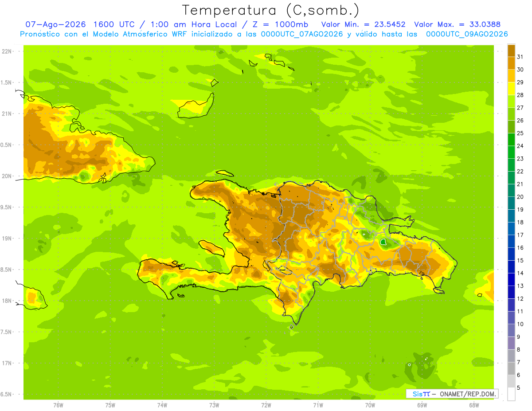Click the '20N' latitude axis label

[x=8, y=176]
